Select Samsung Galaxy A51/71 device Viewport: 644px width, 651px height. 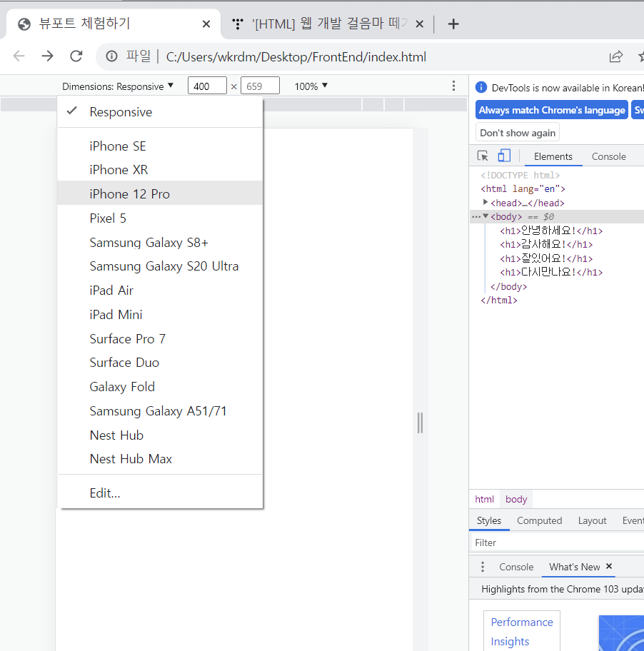[160, 410]
